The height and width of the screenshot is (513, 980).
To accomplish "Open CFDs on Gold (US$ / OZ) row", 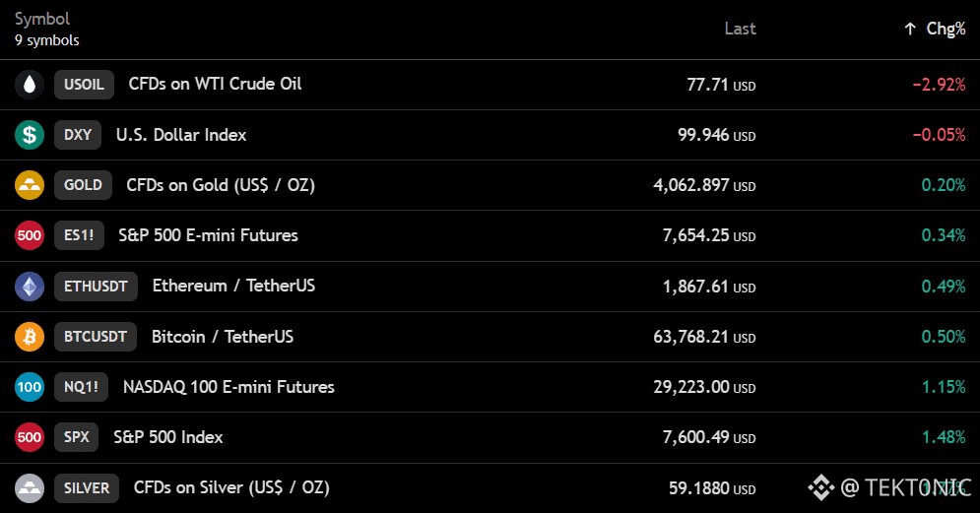I will click(490, 185).
